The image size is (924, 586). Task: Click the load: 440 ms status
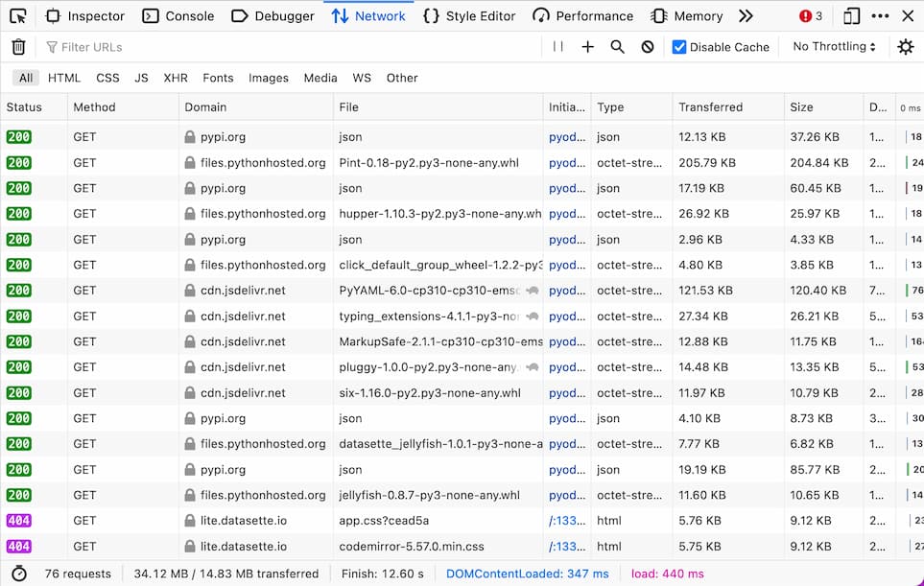[x=668, y=574]
